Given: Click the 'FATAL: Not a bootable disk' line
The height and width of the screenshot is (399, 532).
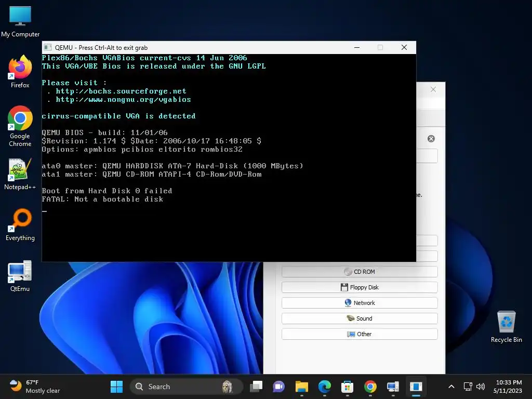Looking at the screenshot, I should 102,199.
